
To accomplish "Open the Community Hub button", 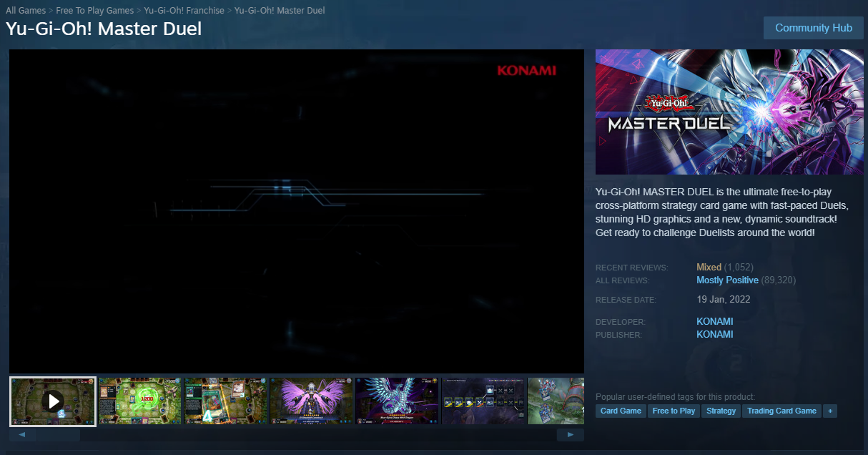I will coord(814,28).
